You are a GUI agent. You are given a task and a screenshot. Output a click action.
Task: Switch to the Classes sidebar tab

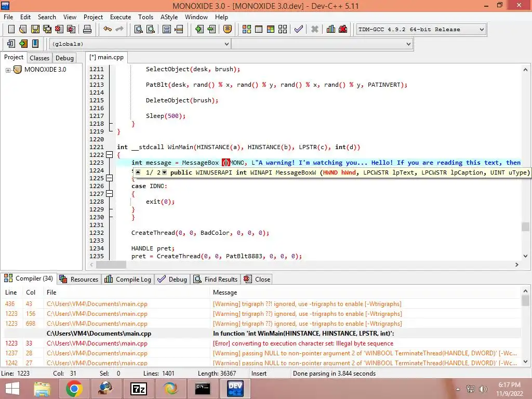click(x=39, y=58)
